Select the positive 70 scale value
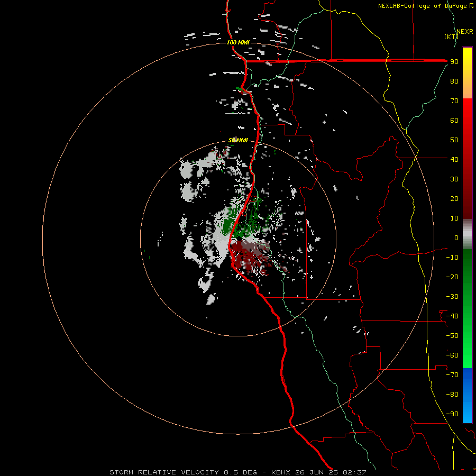Image resolution: width=476 pixels, height=476 pixels. pos(454,101)
